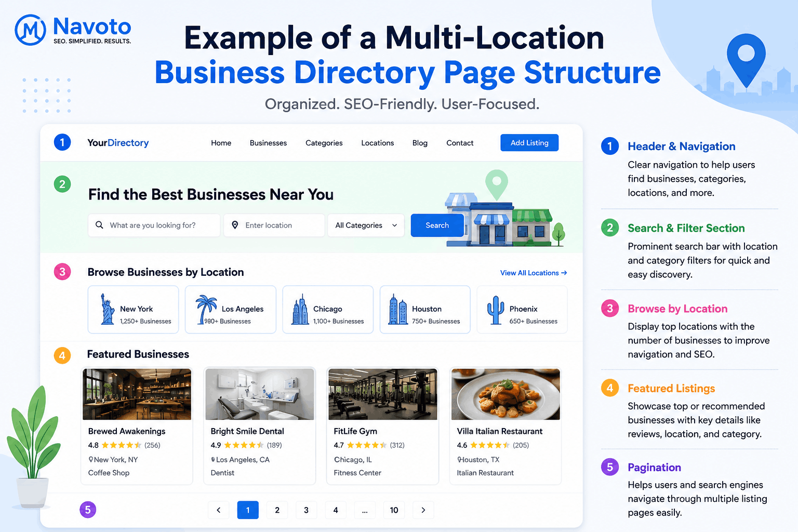Click the location pin icon in Enter location field
The width and height of the screenshot is (798, 532).
point(235,225)
